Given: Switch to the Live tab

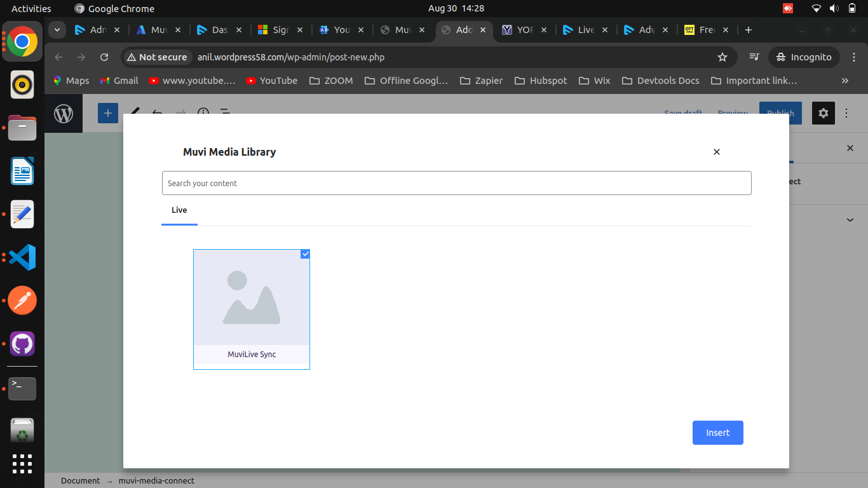Looking at the screenshot, I should point(179,210).
